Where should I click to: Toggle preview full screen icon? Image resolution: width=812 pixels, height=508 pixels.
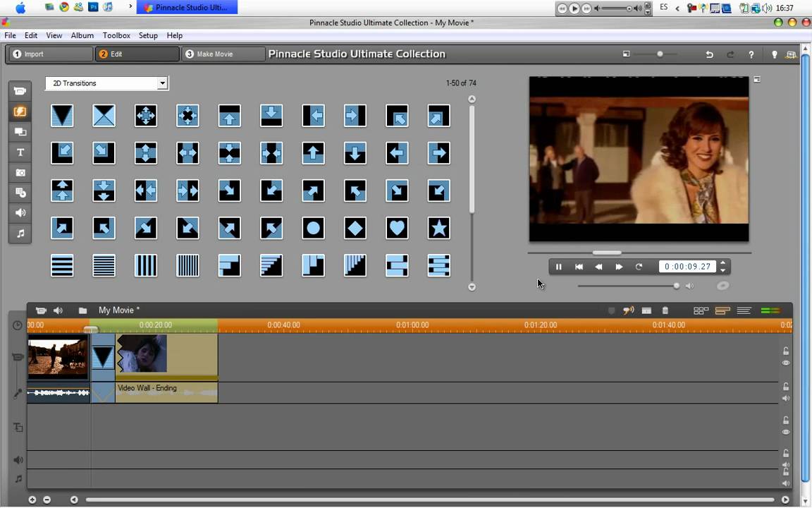pyautogui.click(x=757, y=79)
